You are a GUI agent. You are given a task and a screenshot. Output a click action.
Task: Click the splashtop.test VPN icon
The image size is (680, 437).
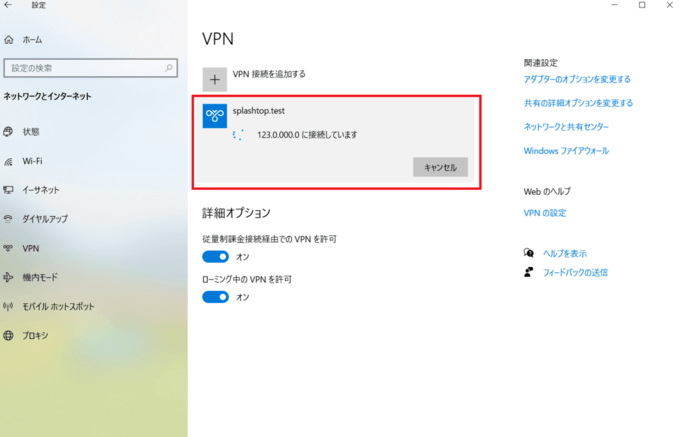(x=215, y=116)
